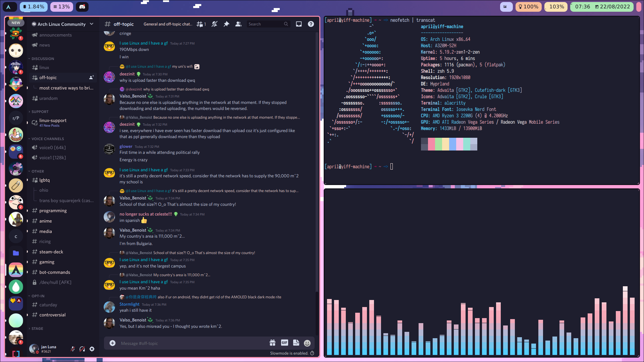Click the NEW servers indicator
644x362 pixels.
point(16,23)
